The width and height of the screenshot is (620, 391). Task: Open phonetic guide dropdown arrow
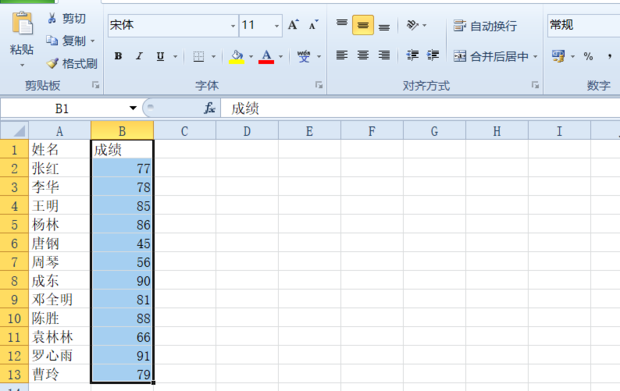click(x=319, y=57)
